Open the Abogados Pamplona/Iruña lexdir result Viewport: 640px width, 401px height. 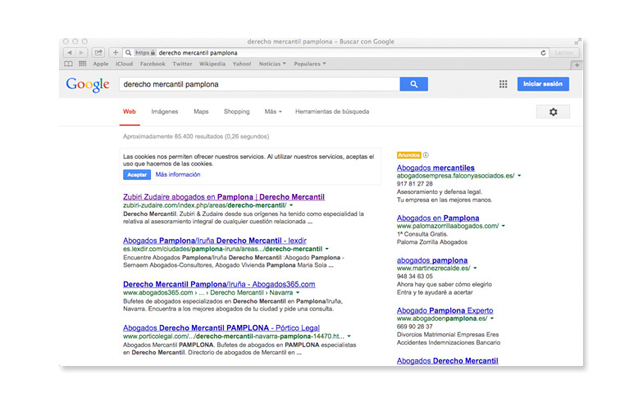pyautogui.click(x=215, y=241)
